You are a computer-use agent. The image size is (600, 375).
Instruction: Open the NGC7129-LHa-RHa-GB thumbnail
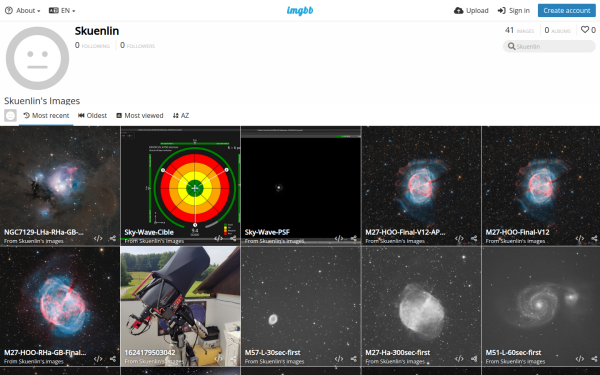pos(60,186)
